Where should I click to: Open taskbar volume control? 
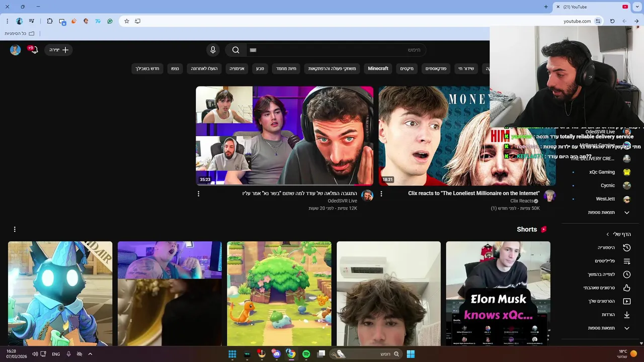pos(35,354)
